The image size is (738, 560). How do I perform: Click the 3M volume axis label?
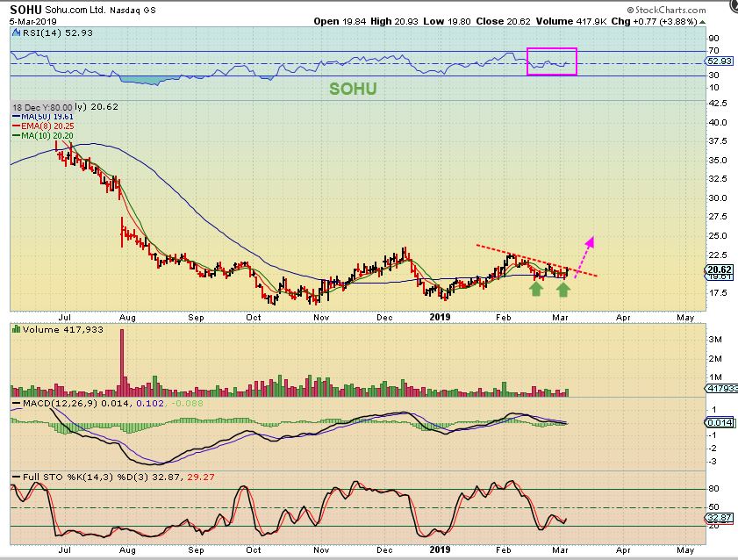click(715, 340)
